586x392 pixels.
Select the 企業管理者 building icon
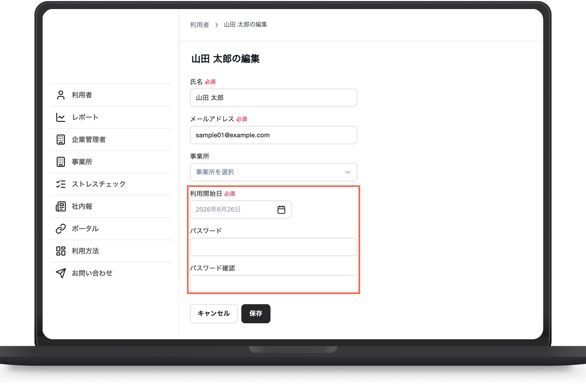[x=61, y=140]
